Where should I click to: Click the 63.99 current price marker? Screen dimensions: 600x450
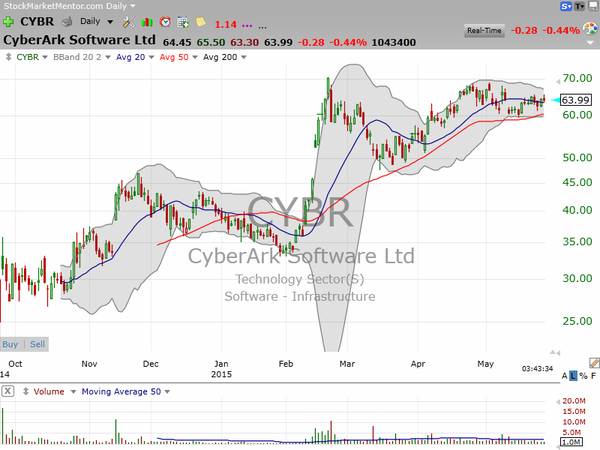(576, 100)
